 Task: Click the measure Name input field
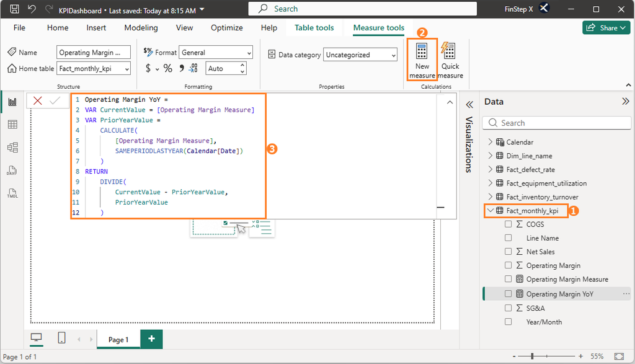click(94, 52)
